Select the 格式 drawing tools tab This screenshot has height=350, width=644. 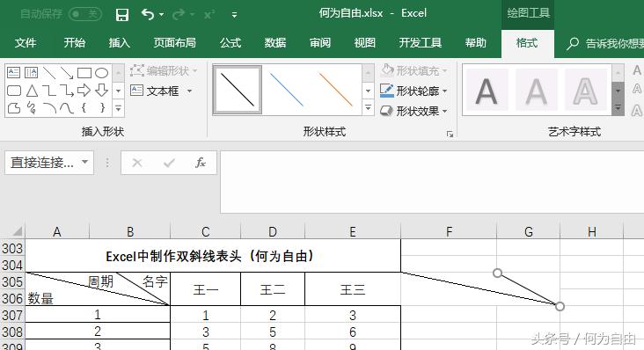(527, 43)
